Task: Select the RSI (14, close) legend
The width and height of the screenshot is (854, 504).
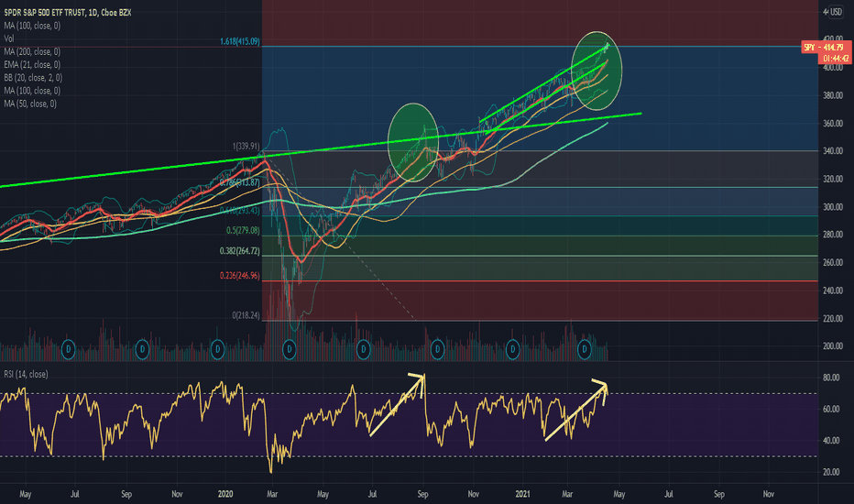Action: pyautogui.click(x=26, y=374)
